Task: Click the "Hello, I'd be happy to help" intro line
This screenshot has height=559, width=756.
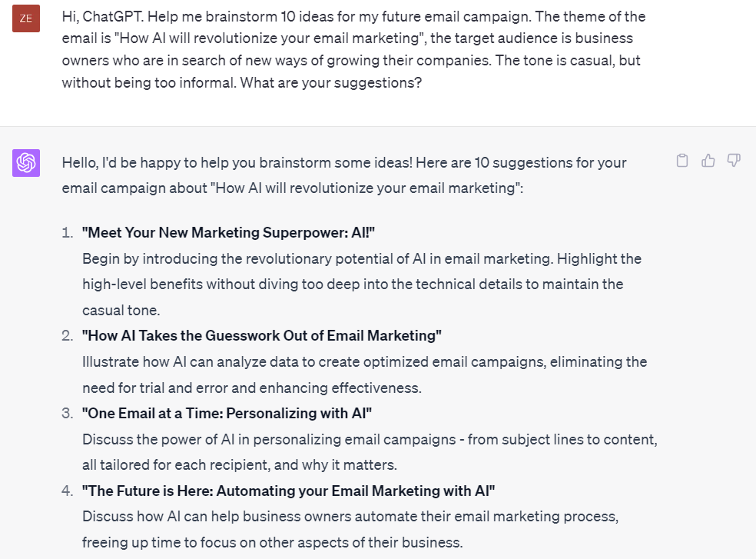Action: pyautogui.click(x=343, y=175)
